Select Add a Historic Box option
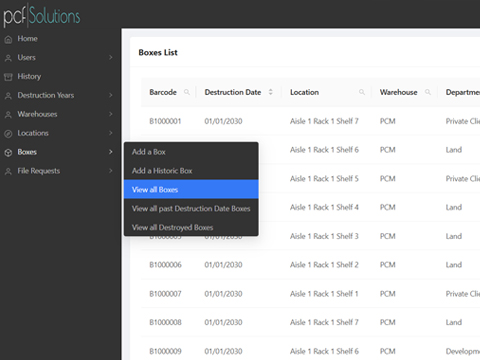Screen dimensions: 480x360 [191, 171]
